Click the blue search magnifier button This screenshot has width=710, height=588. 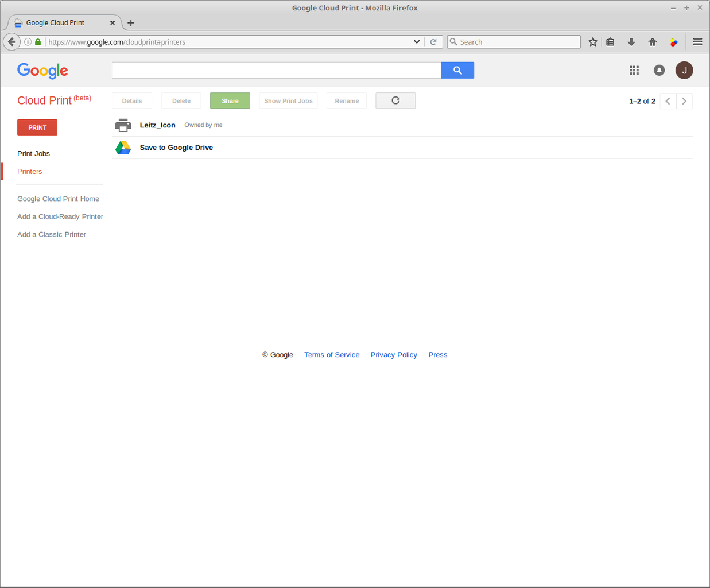[457, 70]
